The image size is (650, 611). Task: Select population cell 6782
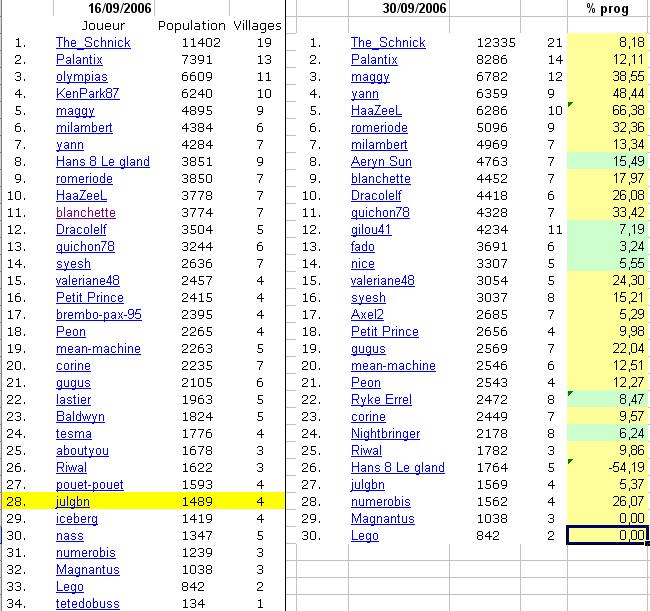[492, 77]
